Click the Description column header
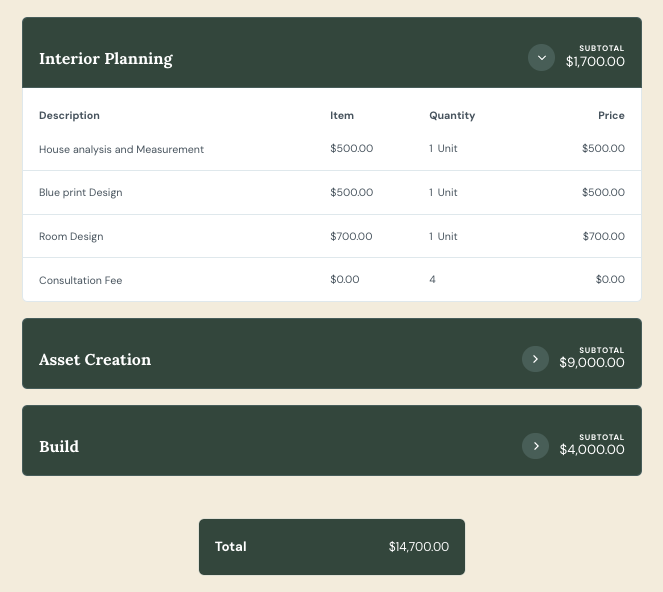This screenshot has height=592, width=663. (x=69, y=116)
